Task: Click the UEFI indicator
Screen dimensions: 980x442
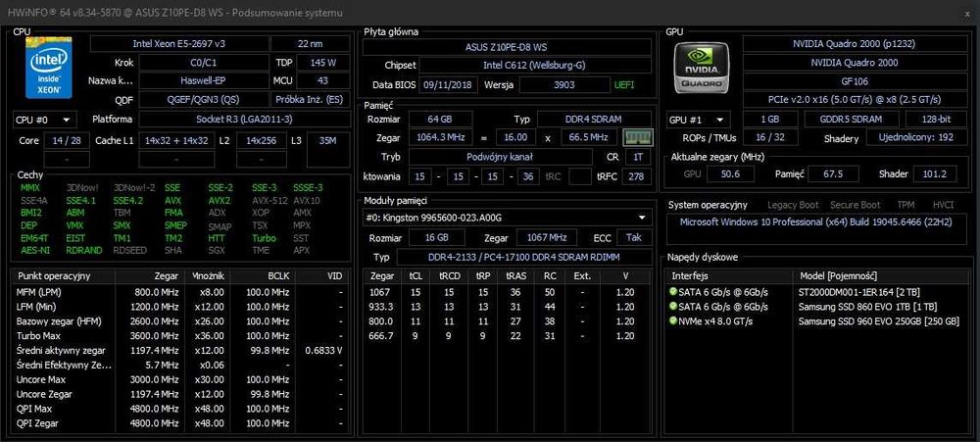Action: tap(624, 84)
